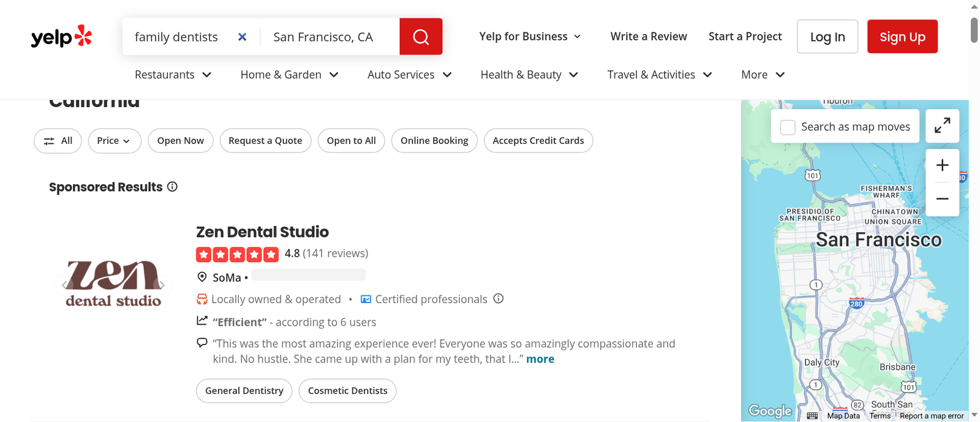
Task: Zoom in on the map
Action: 942,165
